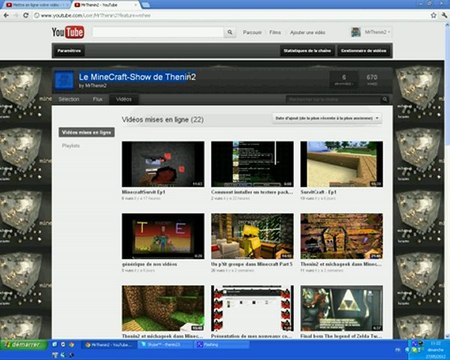Switch to the first browser tab
This screenshot has width=450, height=360.
coord(36,5)
